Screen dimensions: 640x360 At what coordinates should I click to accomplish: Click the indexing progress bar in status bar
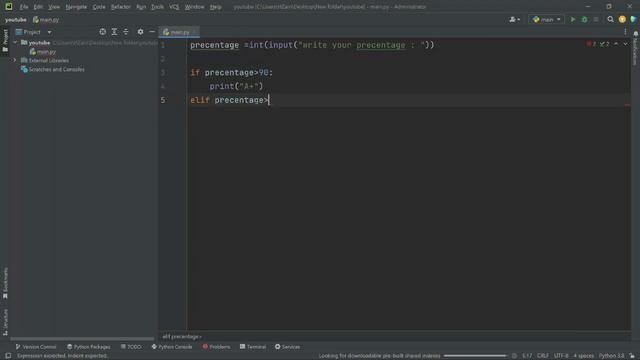click(475, 356)
